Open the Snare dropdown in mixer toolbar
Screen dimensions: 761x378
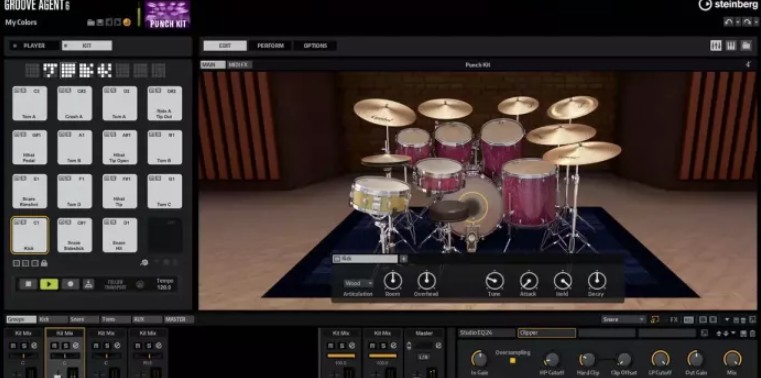(x=623, y=319)
